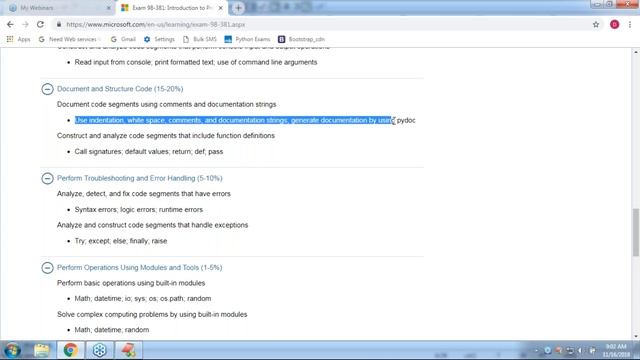
Task: Click 'Try; except; else; finally; raise'
Action: click(x=121, y=241)
